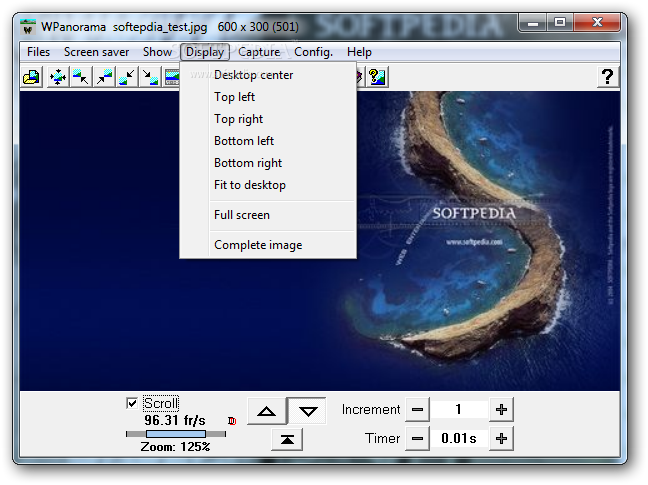
Task: Click the small red indicator beside frame rate
Action: (232, 421)
